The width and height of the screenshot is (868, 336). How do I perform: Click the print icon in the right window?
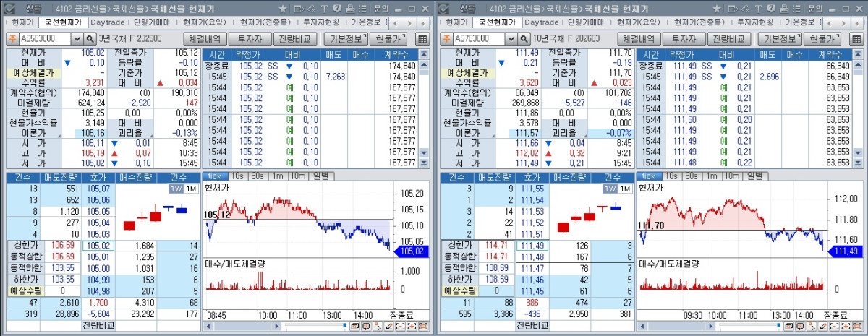(x=784, y=8)
